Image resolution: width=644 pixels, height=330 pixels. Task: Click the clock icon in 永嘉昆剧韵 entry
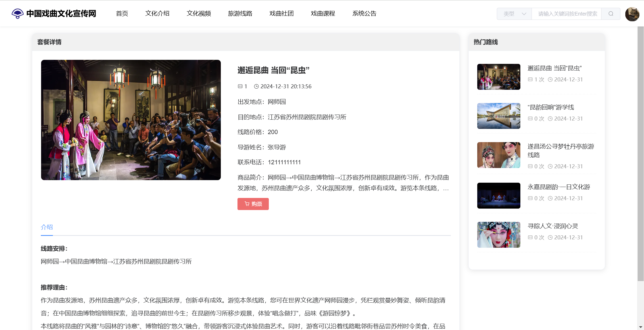[x=550, y=198]
